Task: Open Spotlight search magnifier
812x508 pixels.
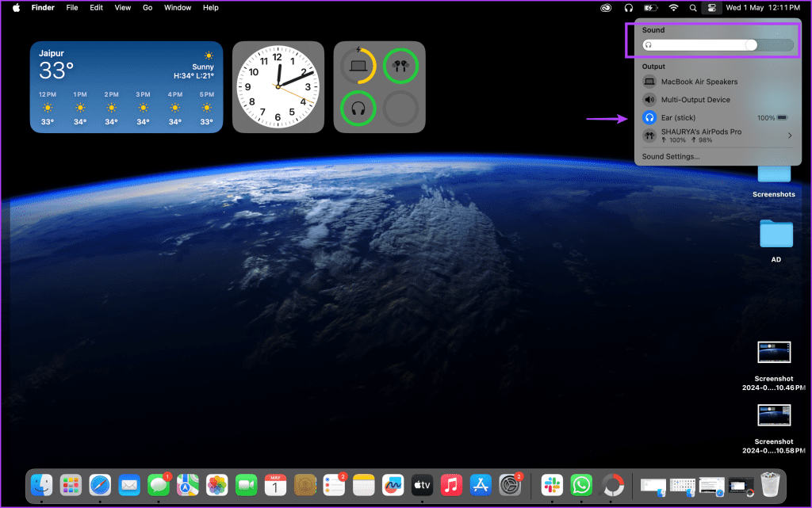Action: [x=693, y=8]
